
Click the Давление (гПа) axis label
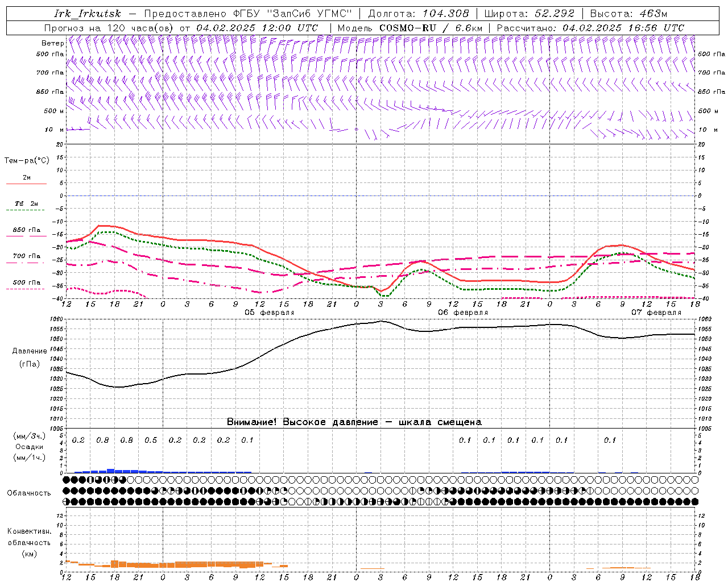coord(29,357)
